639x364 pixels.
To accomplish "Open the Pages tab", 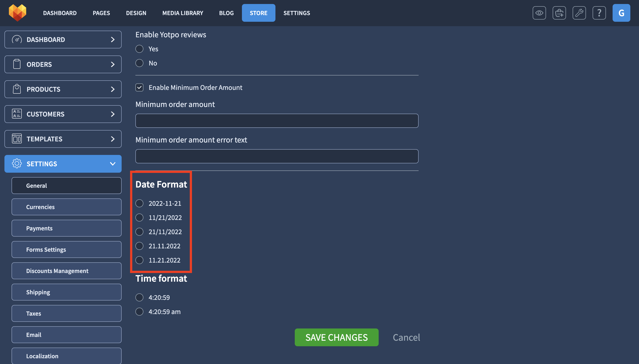I will (101, 13).
